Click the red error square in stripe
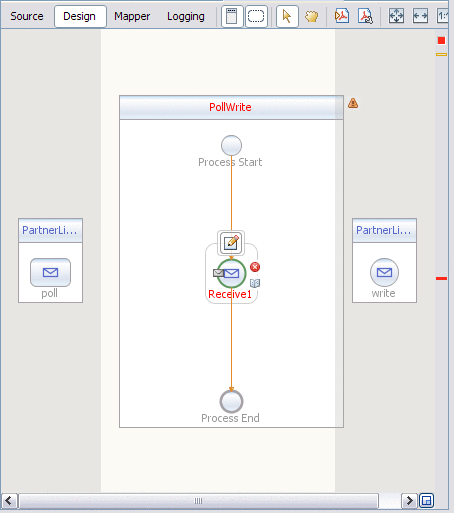Screen dimensions: 454x513 (x=441, y=40)
